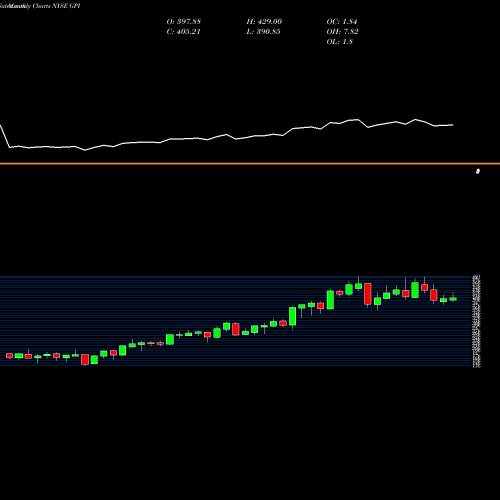Image resolution: width=500 pixels, height=500 pixels.
Task: Select the high price H: 429.00
Action: 264,22
